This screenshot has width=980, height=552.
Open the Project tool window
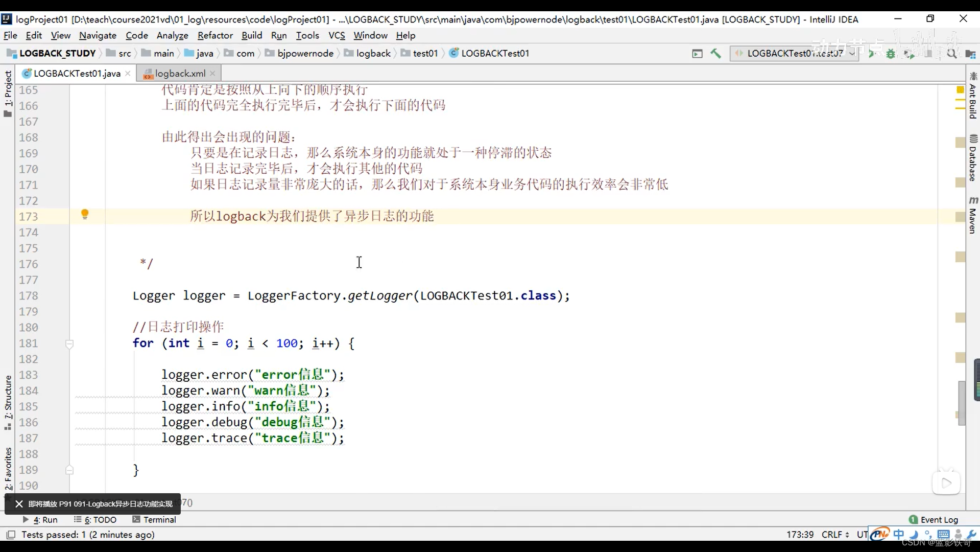(8, 93)
